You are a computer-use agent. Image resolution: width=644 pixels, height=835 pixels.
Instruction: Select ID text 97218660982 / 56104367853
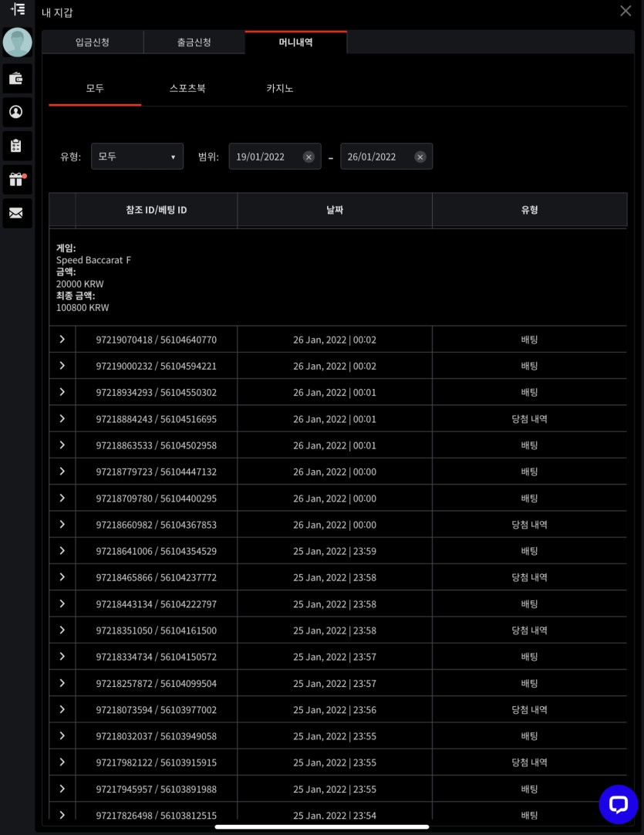(x=157, y=525)
